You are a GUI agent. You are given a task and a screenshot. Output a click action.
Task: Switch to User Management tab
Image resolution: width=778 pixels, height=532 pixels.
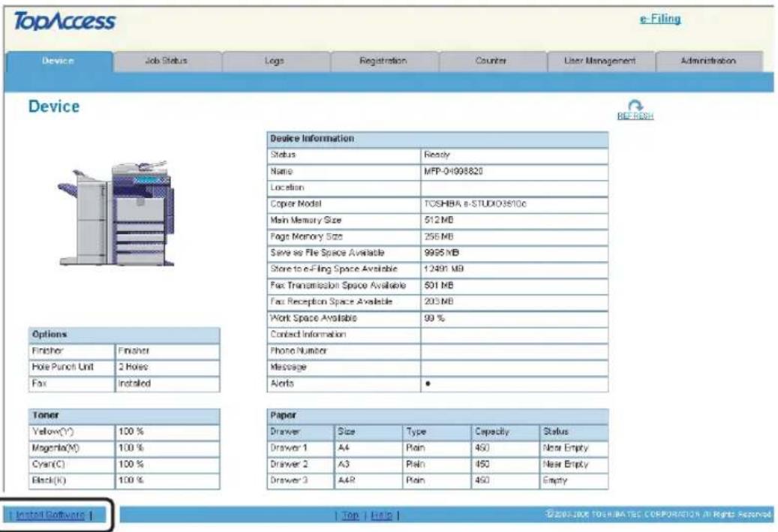[x=600, y=61]
